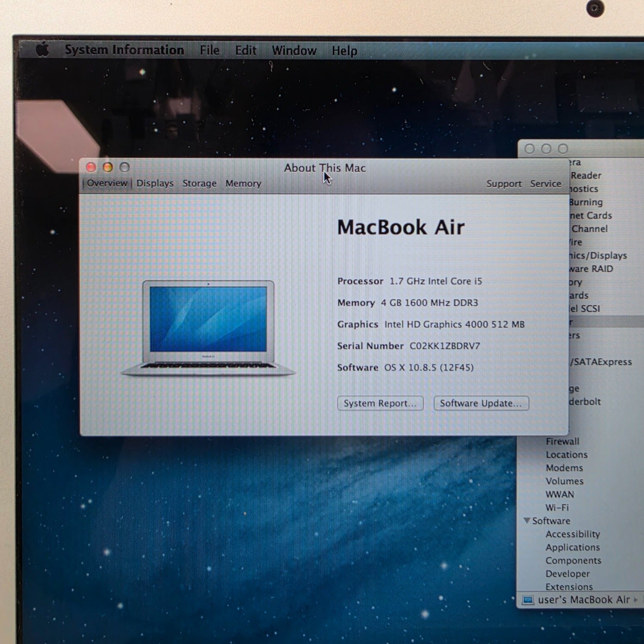The width and height of the screenshot is (644, 644).
Task: Open the Support section
Action: [504, 184]
